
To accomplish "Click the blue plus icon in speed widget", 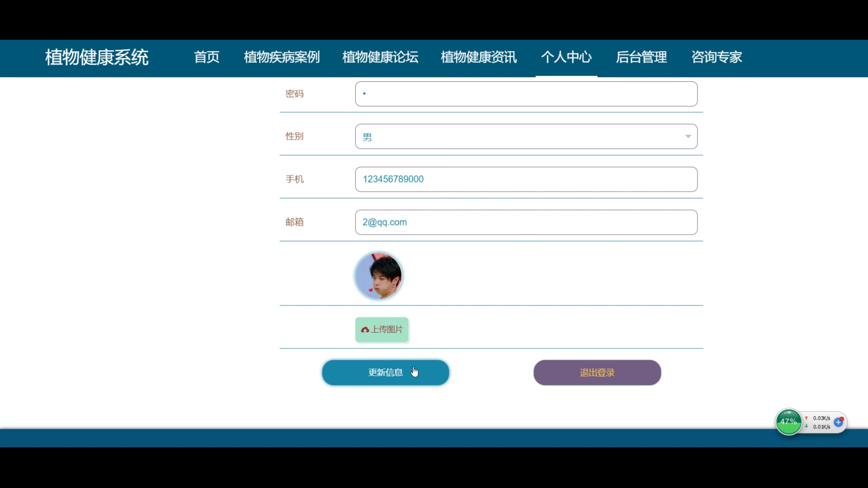I will 838,422.
